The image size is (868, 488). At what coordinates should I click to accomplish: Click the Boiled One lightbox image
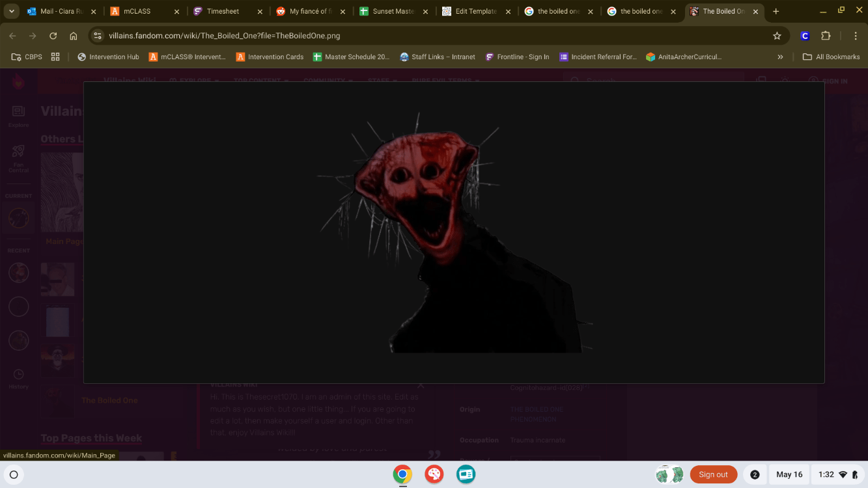click(454, 232)
